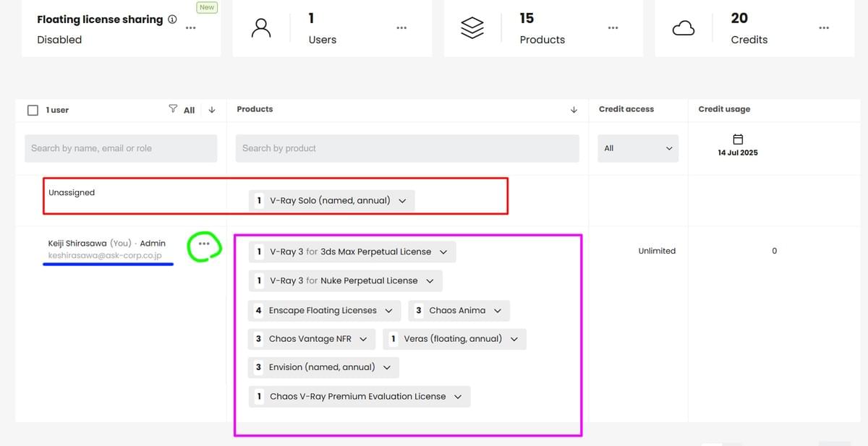Image resolution: width=868 pixels, height=446 pixels.
Task: Click the Users label on the users card
Action: [323, 40]
